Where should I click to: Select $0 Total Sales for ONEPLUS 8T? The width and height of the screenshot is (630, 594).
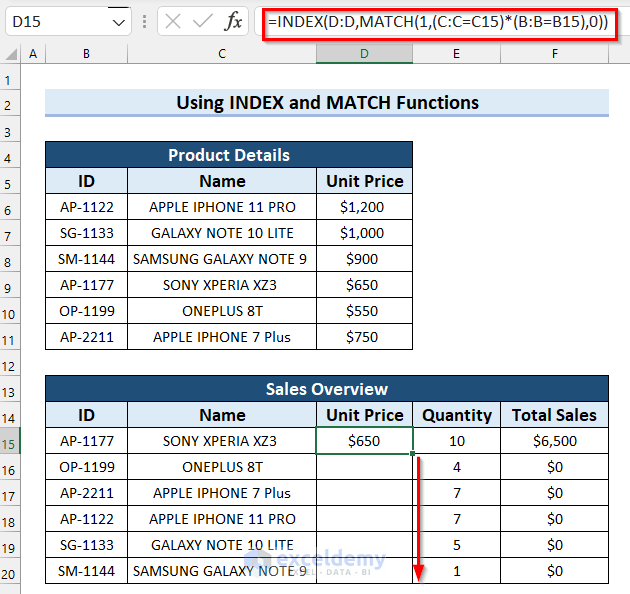(x=554, y=467)
